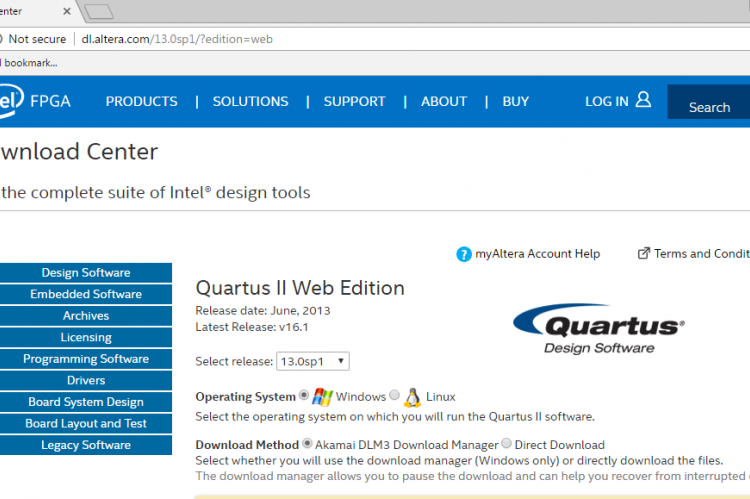Open the Embedded Software sidebar section
Image resolution: width=750 pixels, height=499 pixels.
coord(86,294)
